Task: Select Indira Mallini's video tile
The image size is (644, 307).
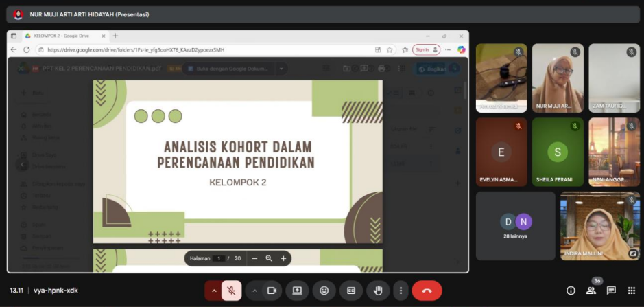Action: point(599,225)
